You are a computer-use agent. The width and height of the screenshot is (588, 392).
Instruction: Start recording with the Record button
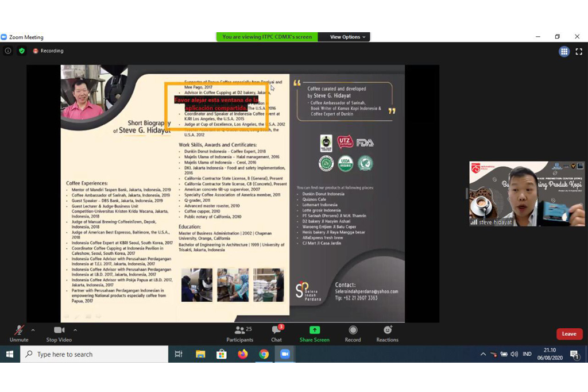[x=353, y=333]
